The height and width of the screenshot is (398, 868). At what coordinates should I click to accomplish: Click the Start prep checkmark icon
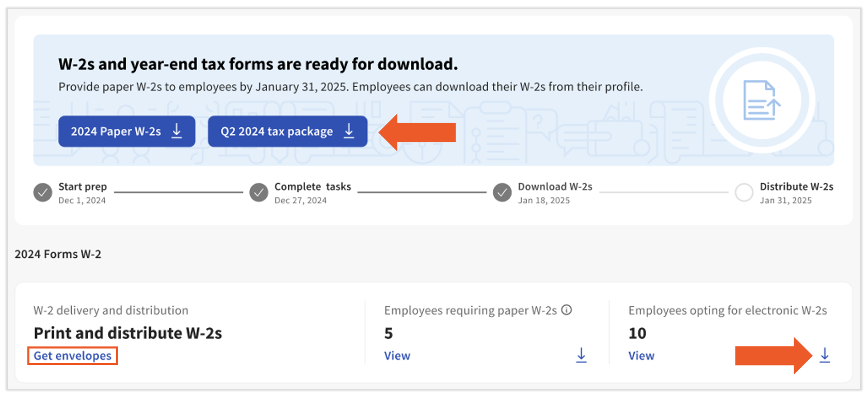pyautogui.click(x=43, y=193)
